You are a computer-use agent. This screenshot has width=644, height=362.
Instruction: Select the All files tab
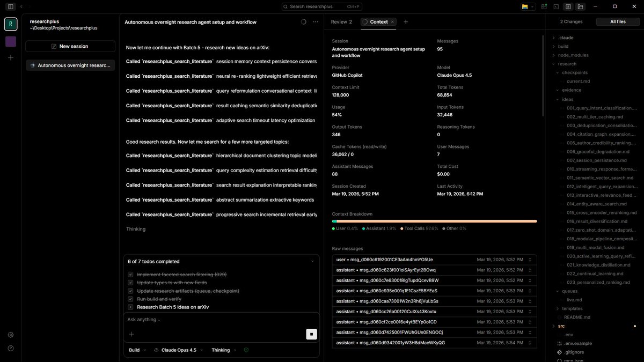tap(618, 22)
